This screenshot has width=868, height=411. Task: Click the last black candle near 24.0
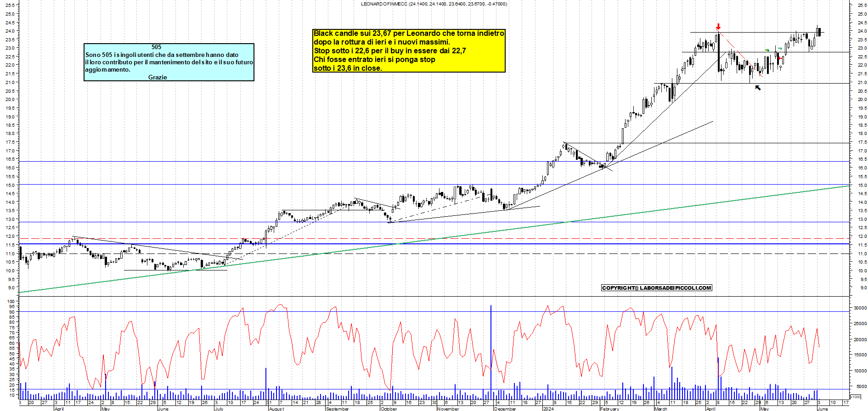[819, 32]
